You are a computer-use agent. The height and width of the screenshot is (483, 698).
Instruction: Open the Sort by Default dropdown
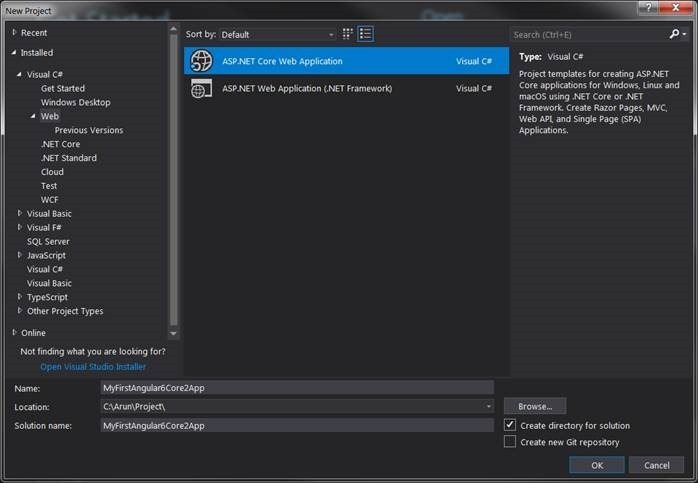275,34
